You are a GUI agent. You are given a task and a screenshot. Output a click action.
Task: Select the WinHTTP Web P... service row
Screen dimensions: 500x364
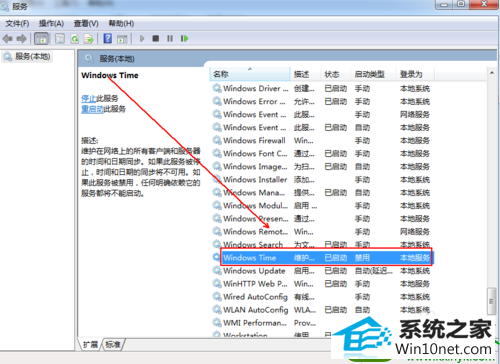(322, 284)
